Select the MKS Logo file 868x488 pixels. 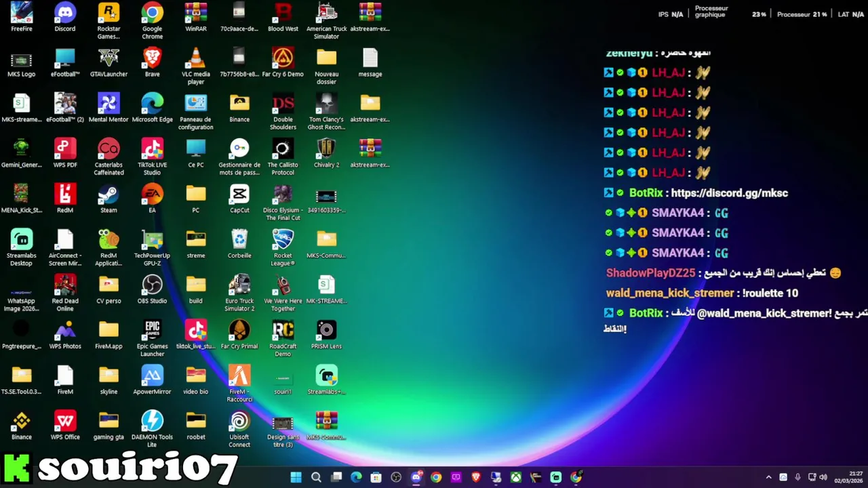[x=22, y=62]
